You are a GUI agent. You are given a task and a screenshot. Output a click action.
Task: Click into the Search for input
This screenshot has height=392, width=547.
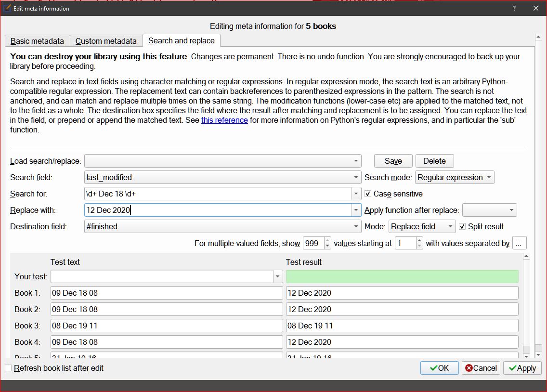click(x=218, y=194)
